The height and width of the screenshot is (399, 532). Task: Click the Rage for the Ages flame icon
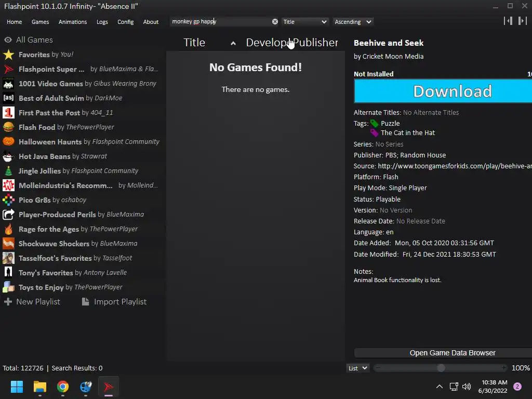coord(8,229)
